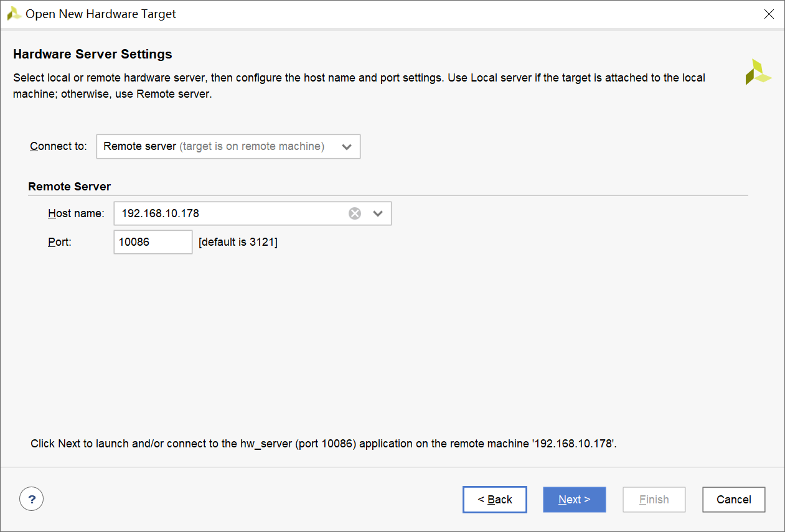Click into the Port number field
The image size is (785, 532).
pyautogui.click(x=153, y=242)
